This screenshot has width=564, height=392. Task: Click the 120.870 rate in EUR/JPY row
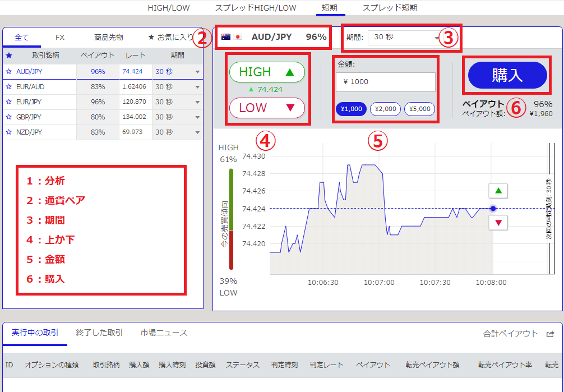(134, 102)
